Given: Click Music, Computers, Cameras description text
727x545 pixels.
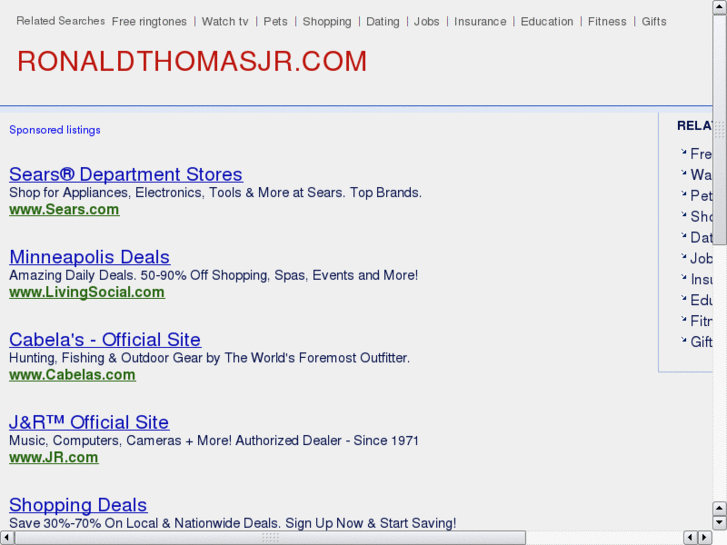Looking at the screenshot, I should (214, 440).
